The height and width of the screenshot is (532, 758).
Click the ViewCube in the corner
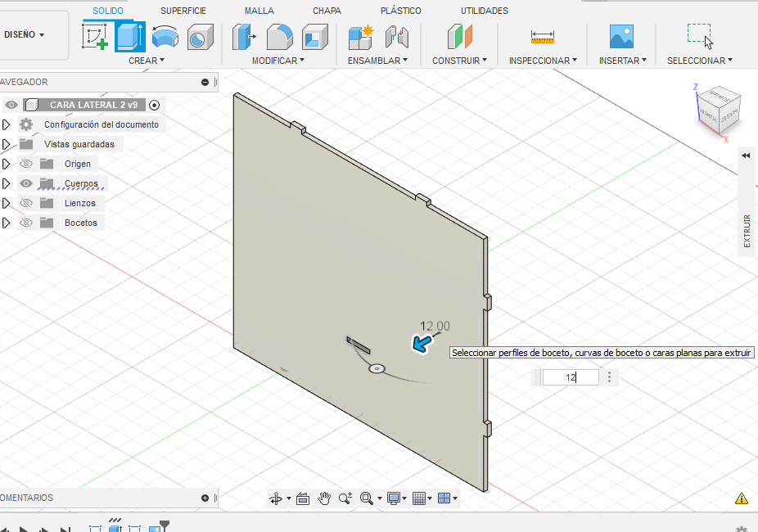coord(720,110)
